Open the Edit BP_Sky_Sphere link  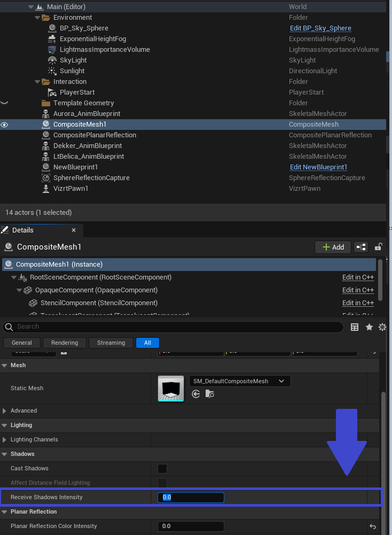(x=320, y=28)
